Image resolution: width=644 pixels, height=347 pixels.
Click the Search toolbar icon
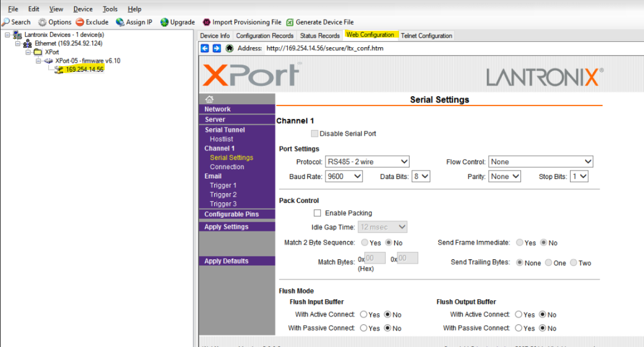[x=17, y=22]
